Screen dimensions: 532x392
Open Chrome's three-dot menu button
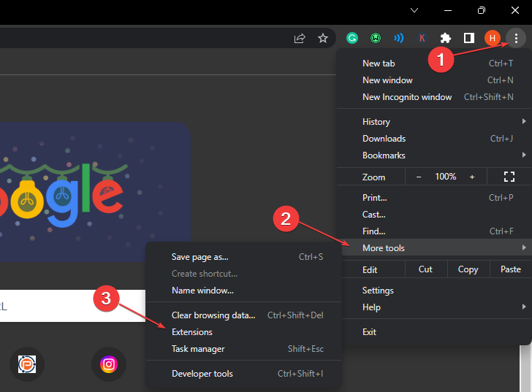516,38
